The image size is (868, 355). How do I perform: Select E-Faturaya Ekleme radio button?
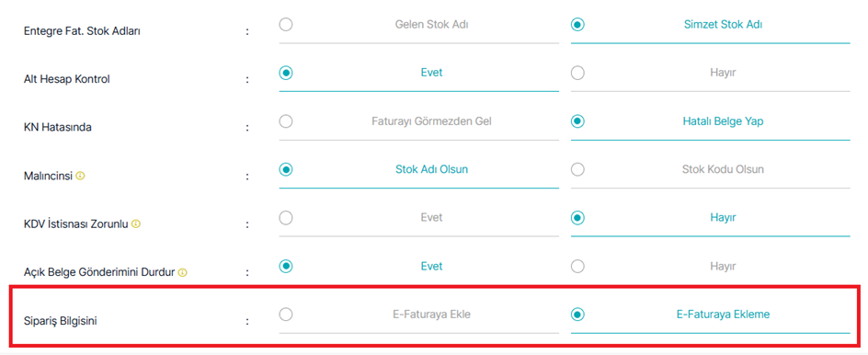(x=577, y=315)
